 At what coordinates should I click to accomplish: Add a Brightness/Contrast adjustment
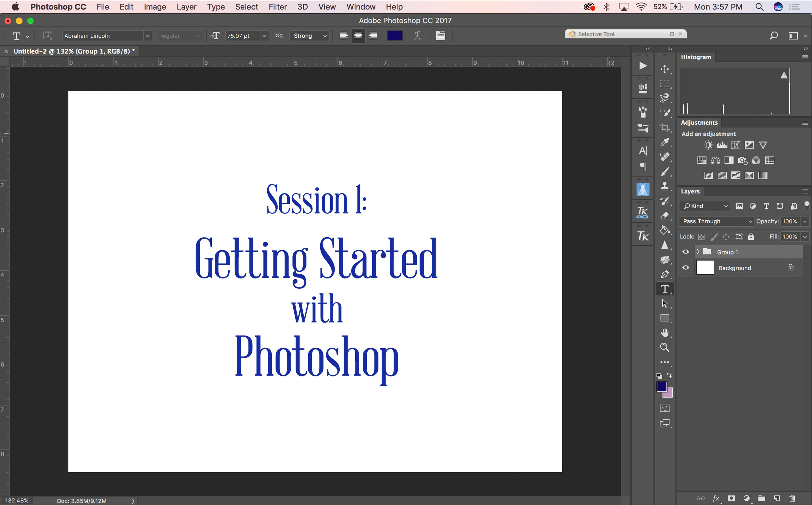708,145
